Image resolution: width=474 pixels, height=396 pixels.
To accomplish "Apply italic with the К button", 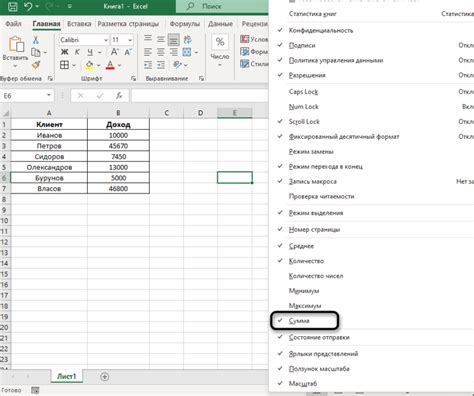I will pyautogui.click(x=77, y=52).
